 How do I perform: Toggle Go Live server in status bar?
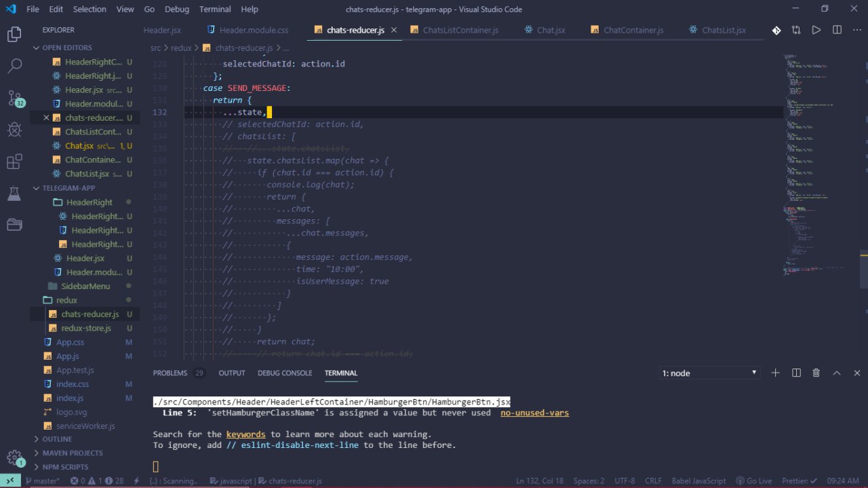point(753,481)
